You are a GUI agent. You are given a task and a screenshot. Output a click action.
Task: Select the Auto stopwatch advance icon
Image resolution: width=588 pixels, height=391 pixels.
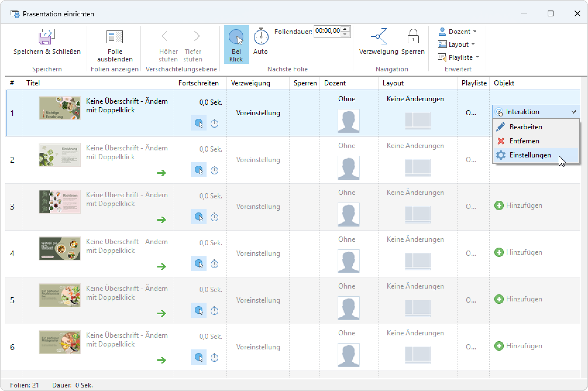click(x=261, y=37)
